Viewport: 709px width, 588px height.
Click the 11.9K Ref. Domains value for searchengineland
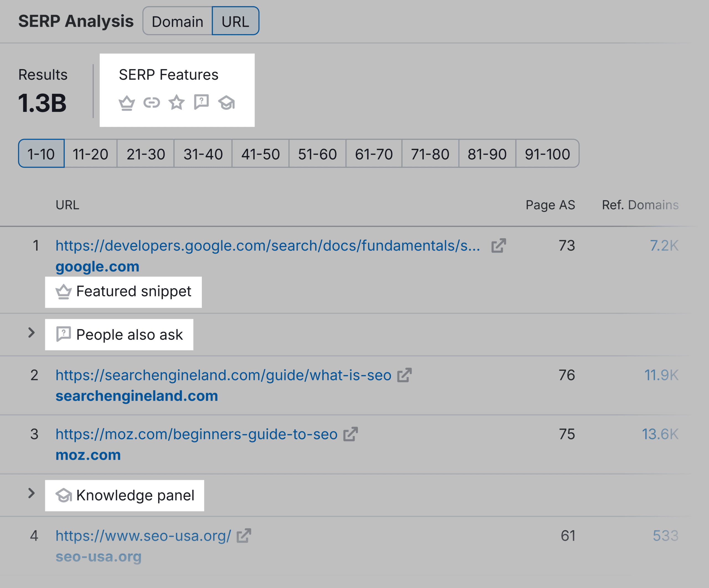[x=662, y=375]
